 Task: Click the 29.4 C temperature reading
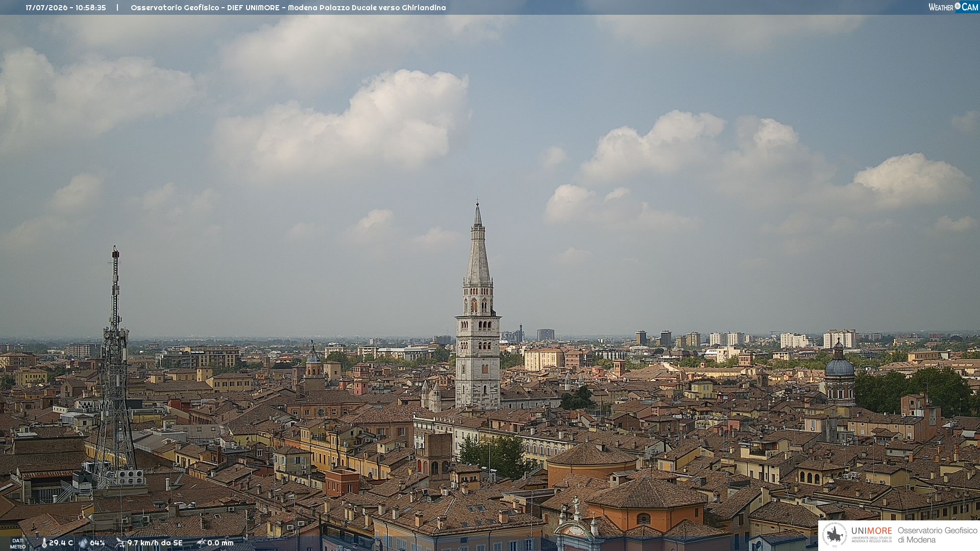(61, 543)
